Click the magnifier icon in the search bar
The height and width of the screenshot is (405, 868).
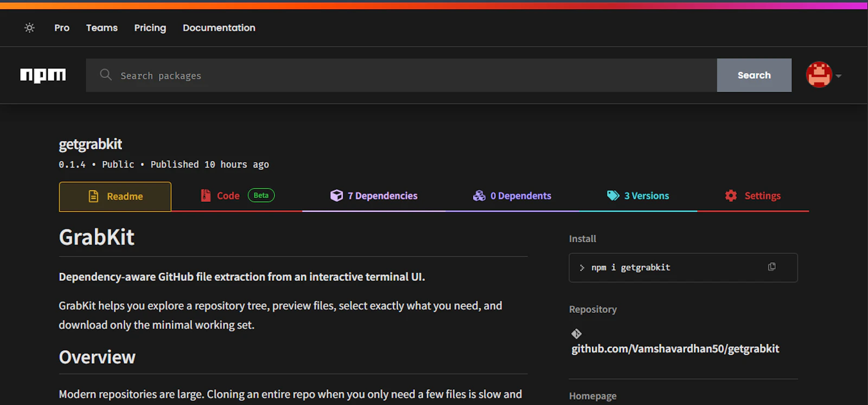point(106,75)
